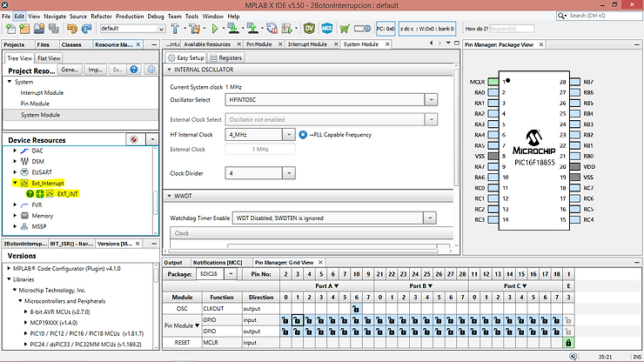
Task: Click the shopping cart icon
Action: [x=344, y=29]
